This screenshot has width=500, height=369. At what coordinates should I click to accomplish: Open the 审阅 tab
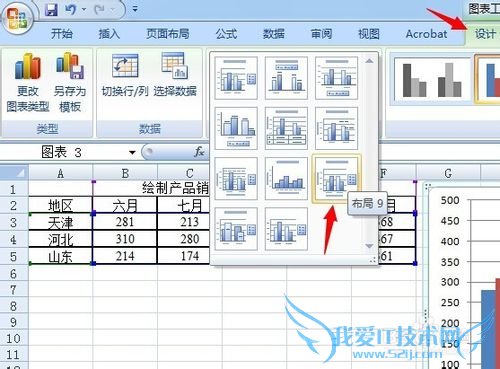[x=321, y=34]
